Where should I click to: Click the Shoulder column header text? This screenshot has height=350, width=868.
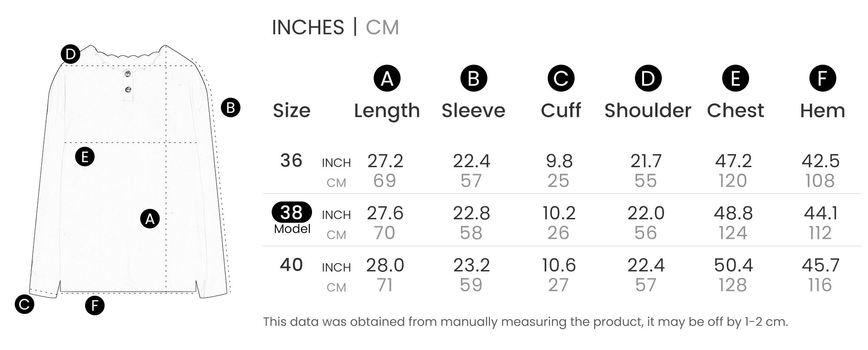(648, 111)
